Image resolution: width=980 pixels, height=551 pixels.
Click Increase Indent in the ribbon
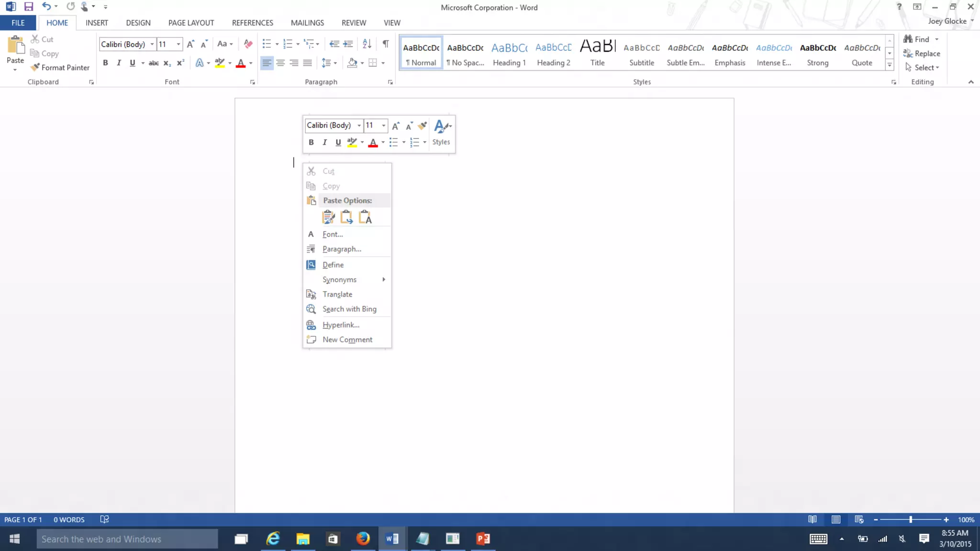click(x=348, y=44)
